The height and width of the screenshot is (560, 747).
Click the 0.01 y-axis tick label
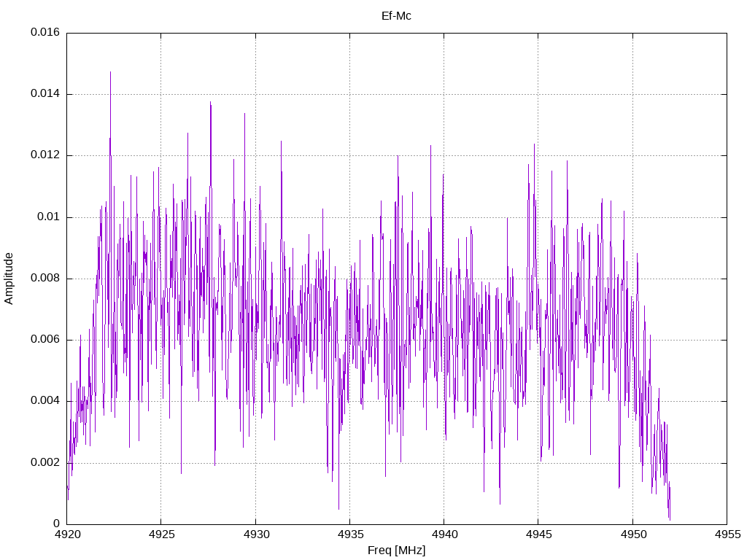click(x=49, y=217)
